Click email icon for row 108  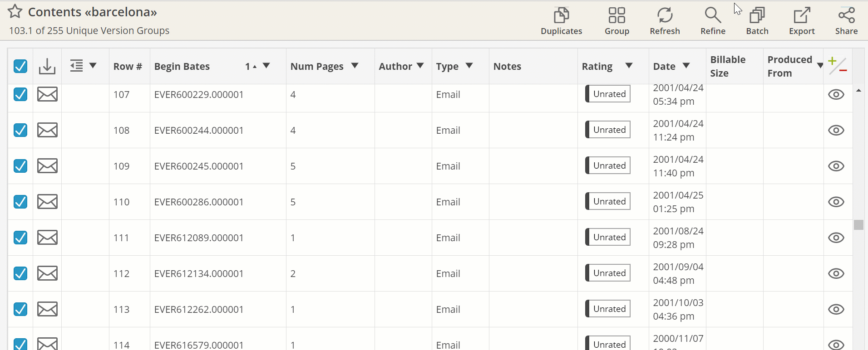pos(47,130)
